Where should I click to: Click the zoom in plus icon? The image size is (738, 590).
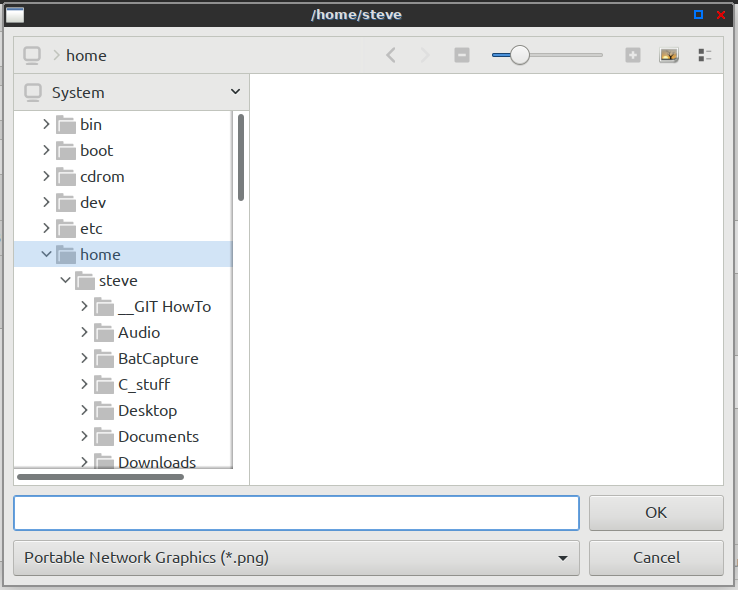(633, 56)
